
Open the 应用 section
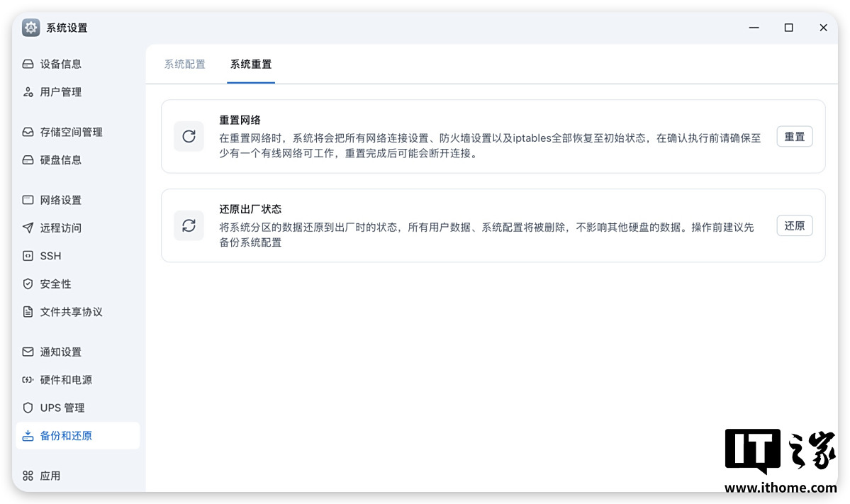50,476
